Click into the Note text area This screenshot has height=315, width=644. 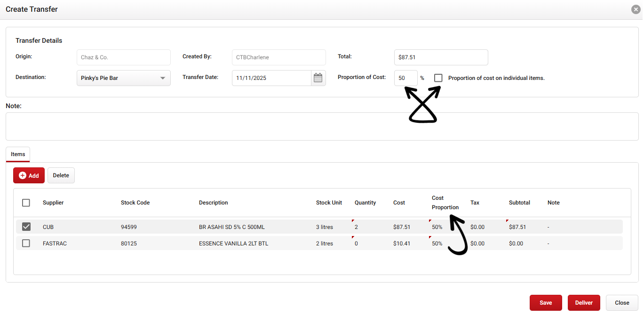click(x=322, y=126)
